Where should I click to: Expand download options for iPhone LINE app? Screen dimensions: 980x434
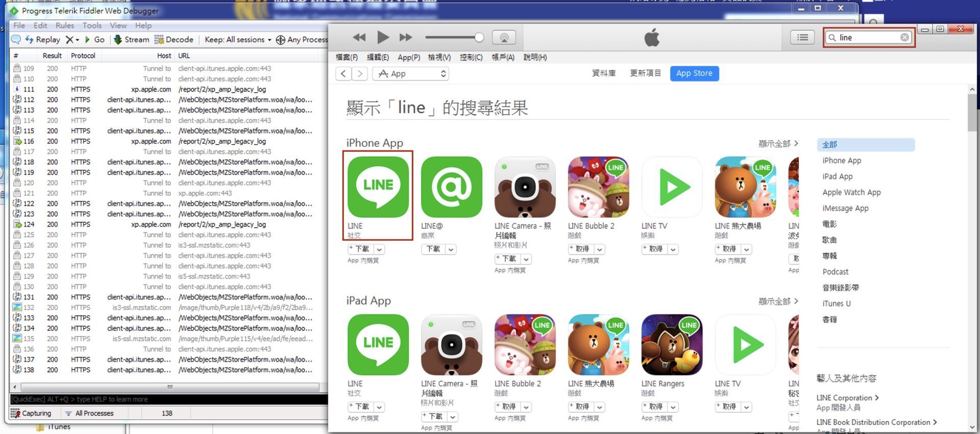tap(379, 249)
